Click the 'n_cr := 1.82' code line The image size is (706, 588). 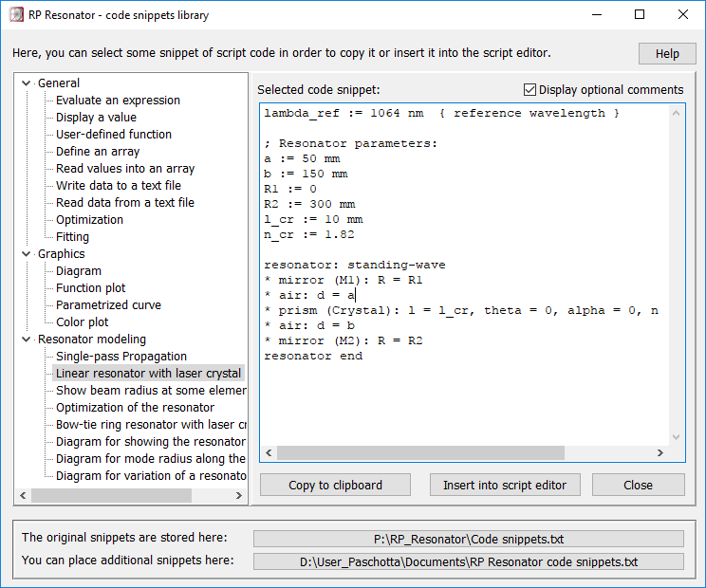coord(309,235)
